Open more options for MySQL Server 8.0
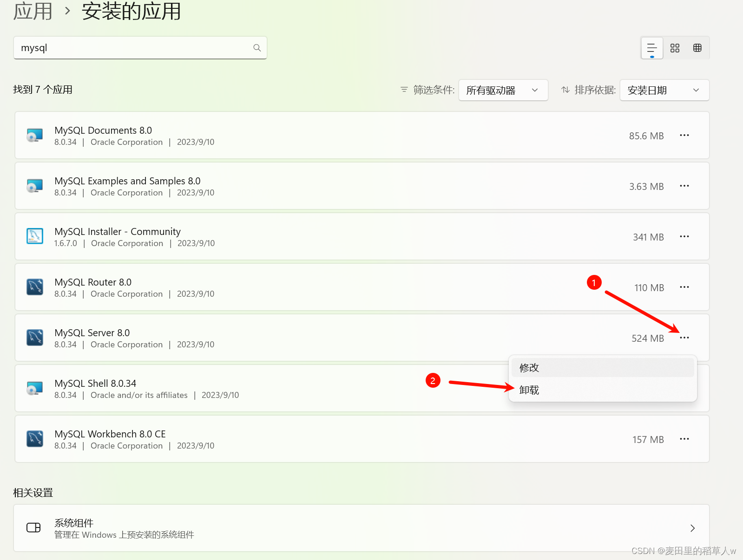The width and height of the screenshot is (743, 560). (x=684, y=338)
